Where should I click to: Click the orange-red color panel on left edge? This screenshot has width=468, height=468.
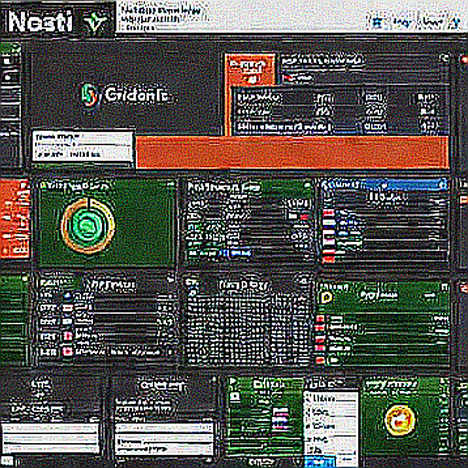[14, 219]
